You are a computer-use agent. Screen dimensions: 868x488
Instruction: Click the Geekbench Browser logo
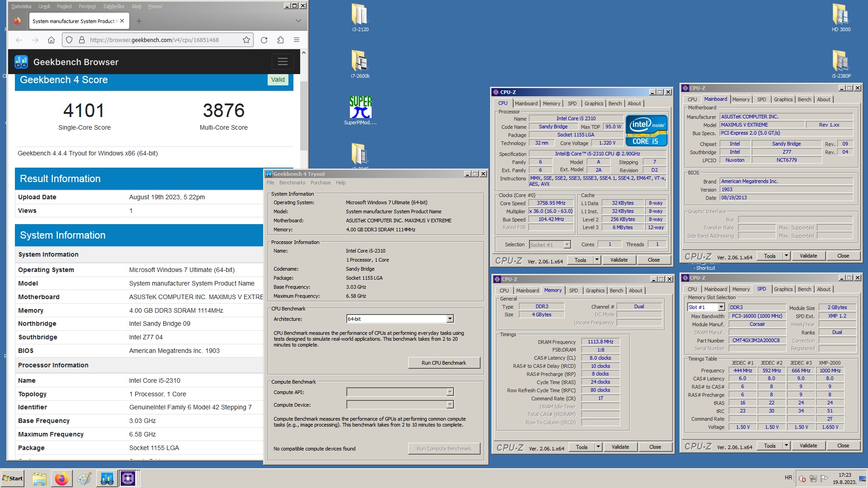tap(66, 62)
